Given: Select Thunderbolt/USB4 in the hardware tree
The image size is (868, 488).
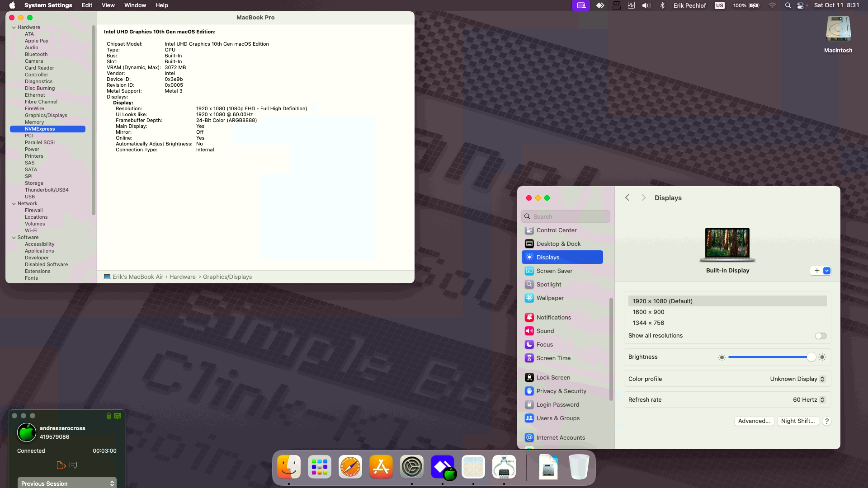Looking at the screenshot, I should [x=47, y=190].
